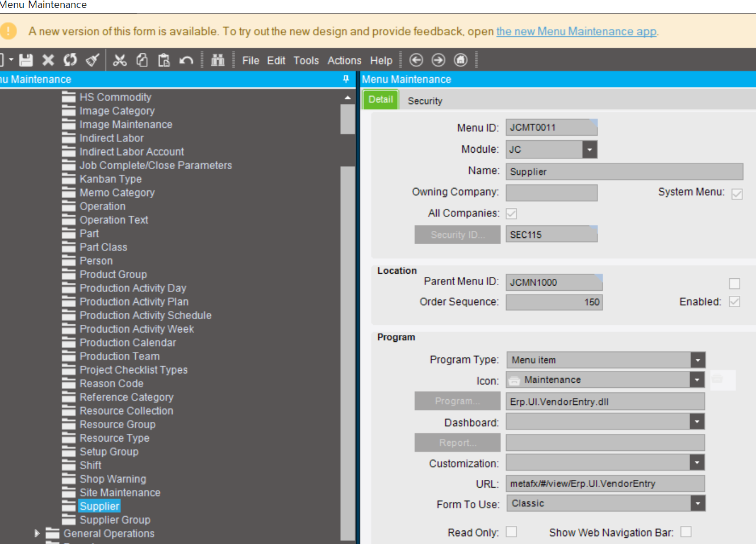Open the Module dropdown
The image size is (756, 544).
click(590, 149)
